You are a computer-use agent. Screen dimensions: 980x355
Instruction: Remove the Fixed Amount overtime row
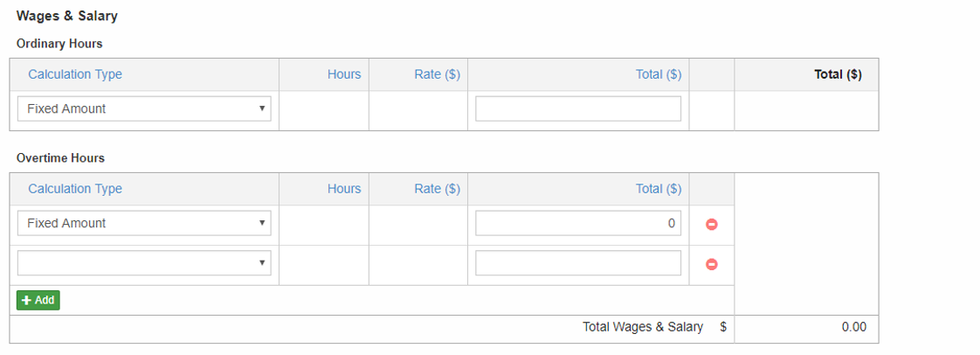[711, 224]
